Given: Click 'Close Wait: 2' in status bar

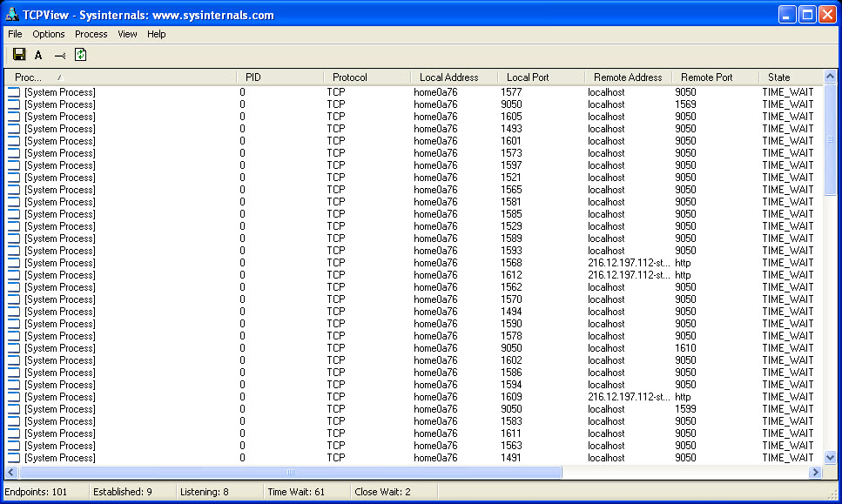Looking at the screenshot, I should (383, 492).
